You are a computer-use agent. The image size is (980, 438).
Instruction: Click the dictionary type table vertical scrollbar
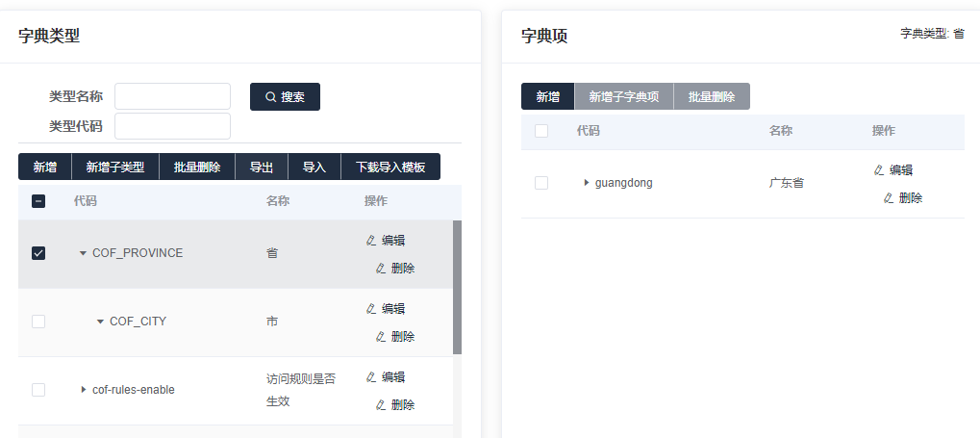click(x=457, y=287)
